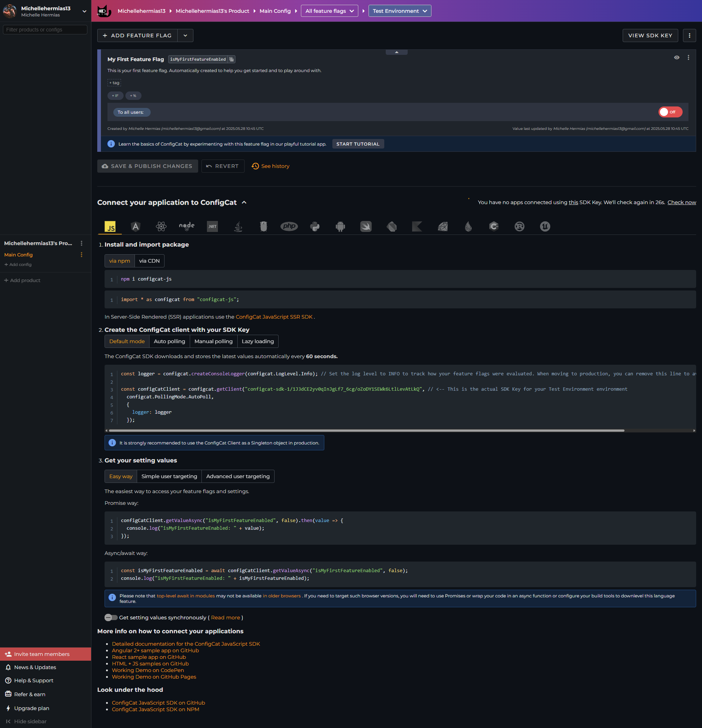Collapse the Connect your application section

244,202
